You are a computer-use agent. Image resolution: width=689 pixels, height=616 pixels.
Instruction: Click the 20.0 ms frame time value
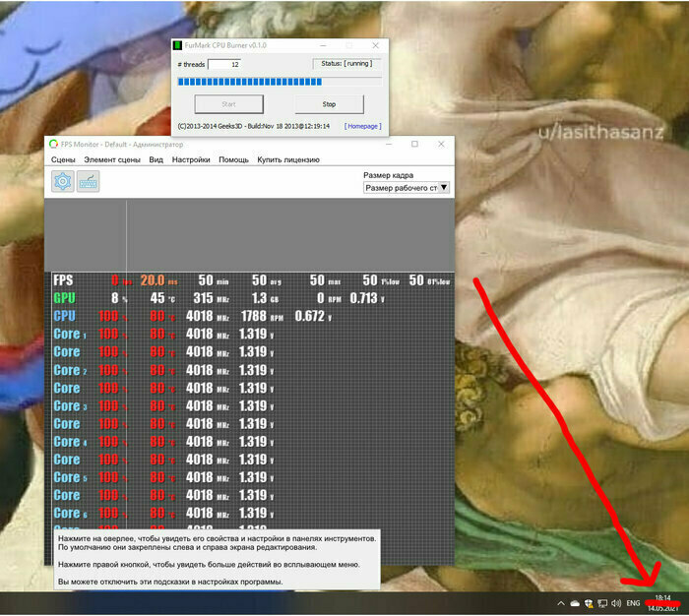click(x=158, y=280)
